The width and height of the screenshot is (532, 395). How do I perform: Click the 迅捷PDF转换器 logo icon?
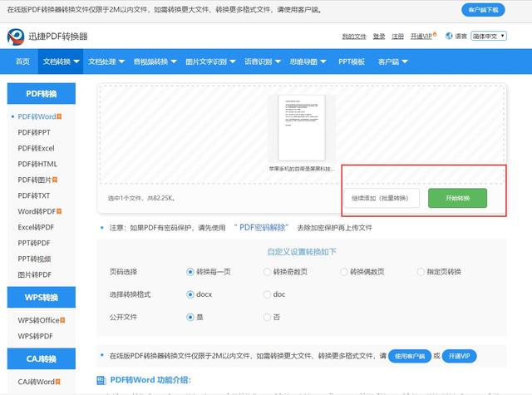(x=16, y=37)
